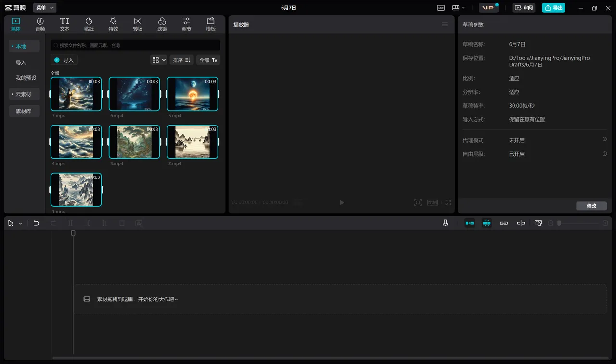Click the timeline zoom out icon
616x364 pixels.
coord(551,223)
